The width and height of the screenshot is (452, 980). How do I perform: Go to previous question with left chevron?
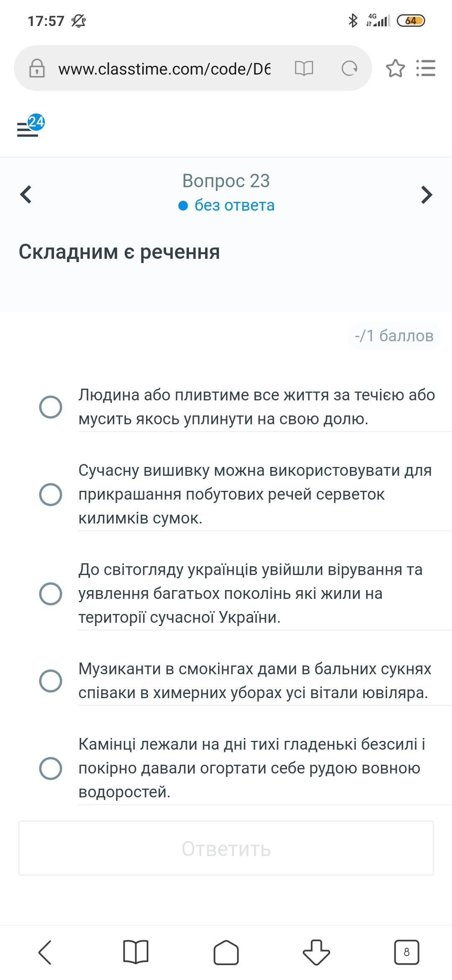pos(26,194)
